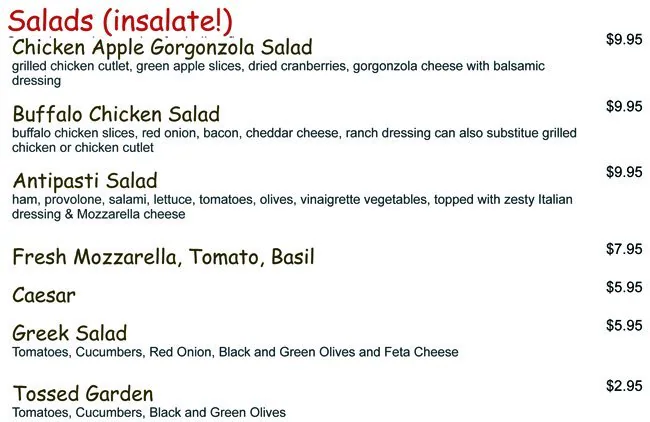Screen dimensions: 650x422
Task: Click the price next to Caesar
Action: click(623, 287)
